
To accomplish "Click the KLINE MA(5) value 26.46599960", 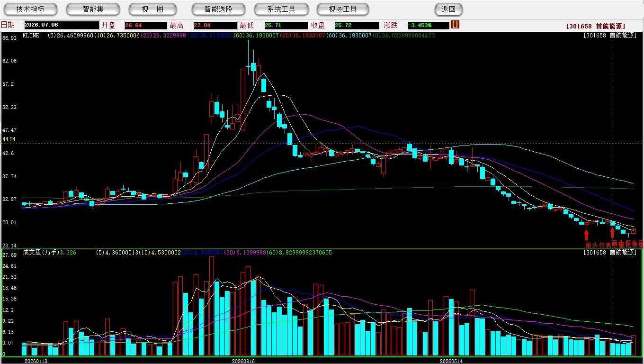I will click(75, 36).
